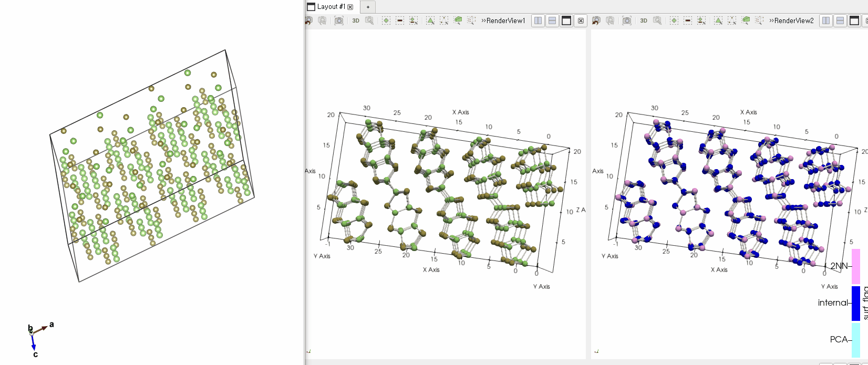Redo camera change in RenderView1
The image size is (868, 365).
click(x=322, y=20)
